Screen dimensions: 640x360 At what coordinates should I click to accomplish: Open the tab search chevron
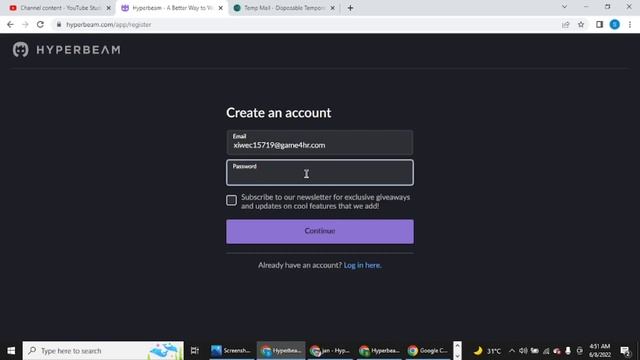[x=564, y=7]
